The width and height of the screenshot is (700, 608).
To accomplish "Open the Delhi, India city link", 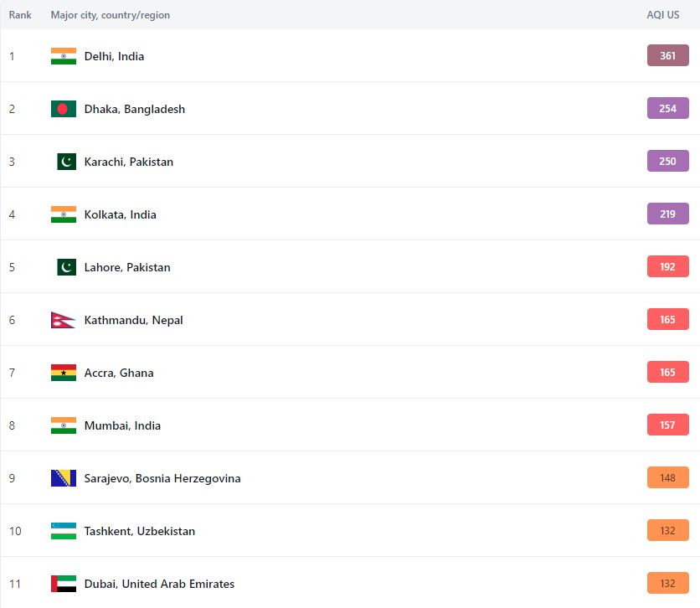I will (x=114, y=56).
